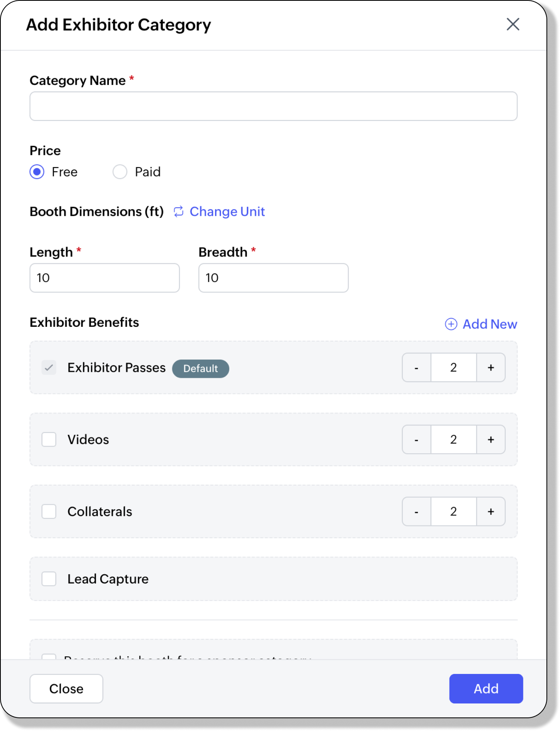Click the Change Unit refresh icon
The image size is (560, 731).
[179, 211]
